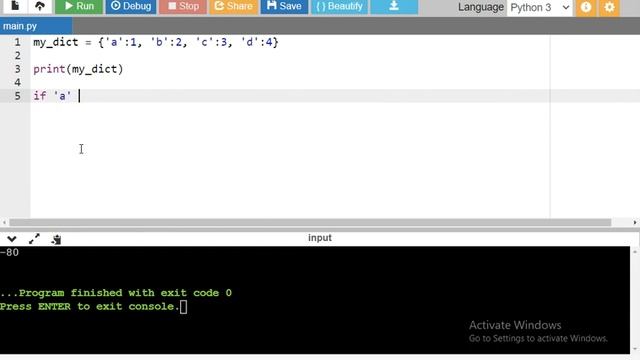Image resolution: width=640 pixels, height=360 pixels.
Task: Click the input tab label
Action: (x=320, y=238)
